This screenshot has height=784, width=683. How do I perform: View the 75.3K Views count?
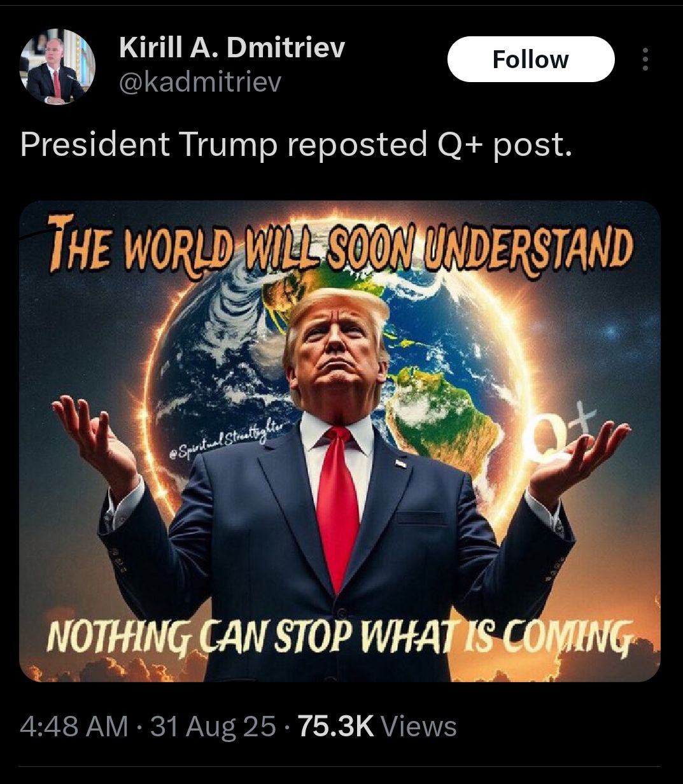377,726
